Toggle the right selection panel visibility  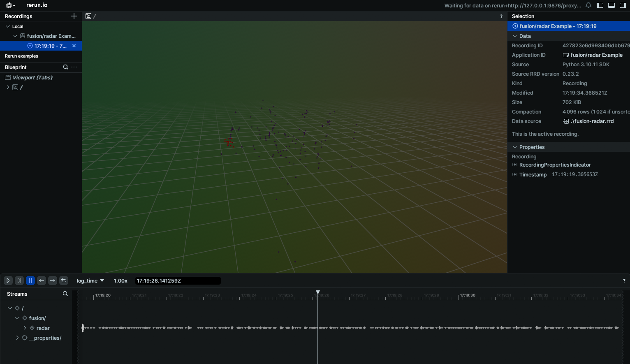pyautogui.click(x=622, y=5)
